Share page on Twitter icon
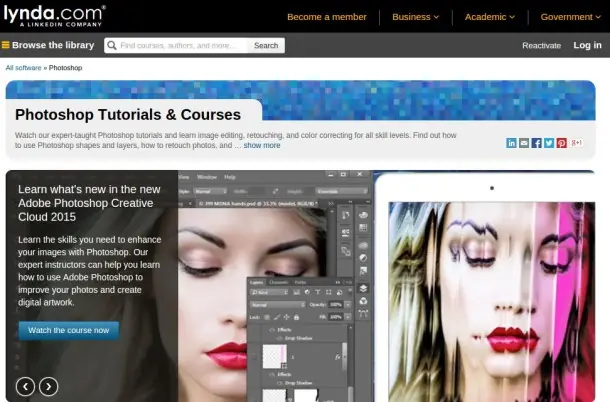The height and width of the screenshot is (402, 610). 549,143
